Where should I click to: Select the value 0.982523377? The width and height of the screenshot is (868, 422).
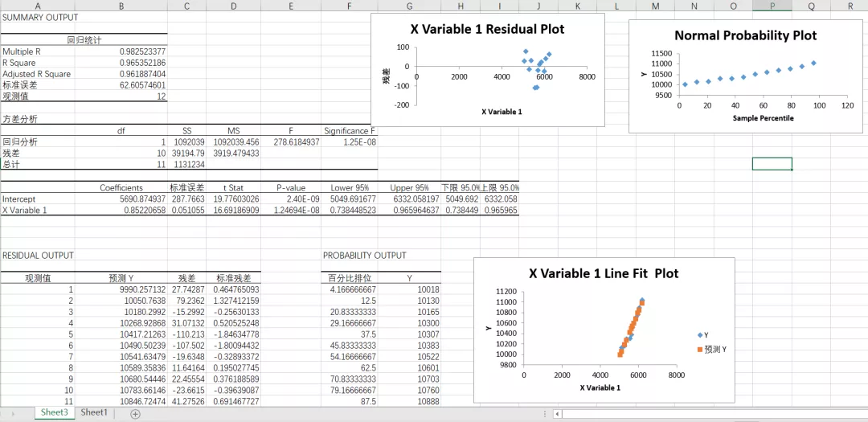121,51
